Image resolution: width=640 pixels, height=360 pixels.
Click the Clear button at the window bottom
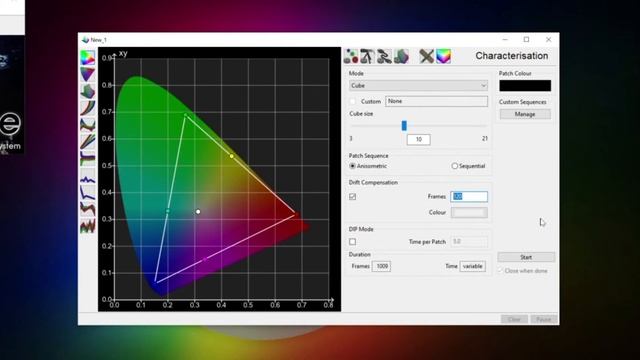[514, 319]
